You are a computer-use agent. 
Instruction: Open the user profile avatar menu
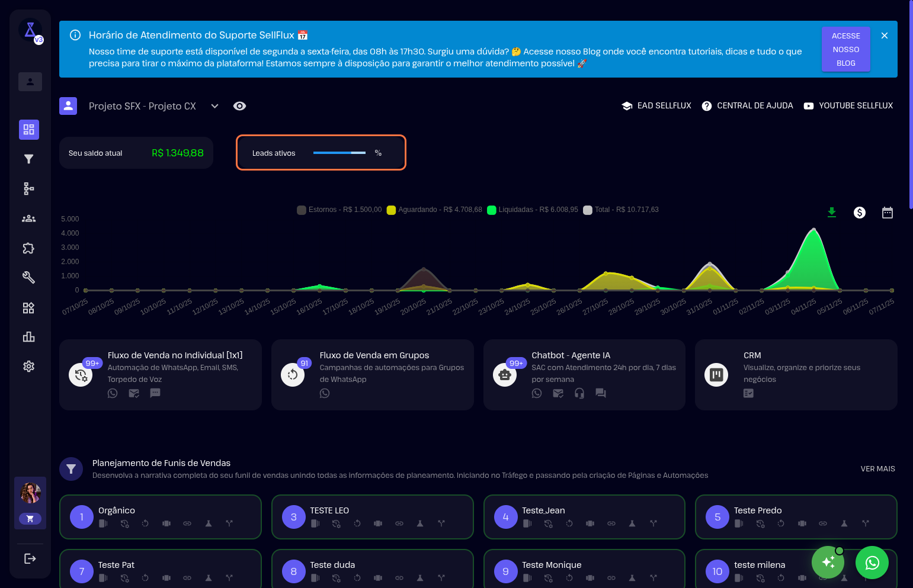tap(30, 493)
